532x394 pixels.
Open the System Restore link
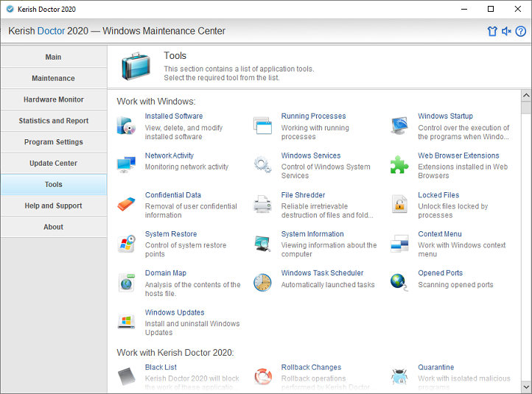click(171, 234)
